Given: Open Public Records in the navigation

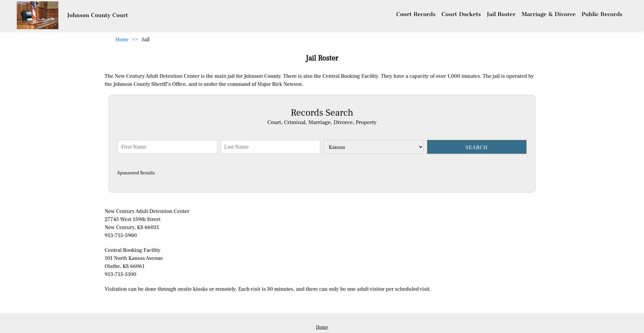Looking at the screenshot, I should coord(602,15).
